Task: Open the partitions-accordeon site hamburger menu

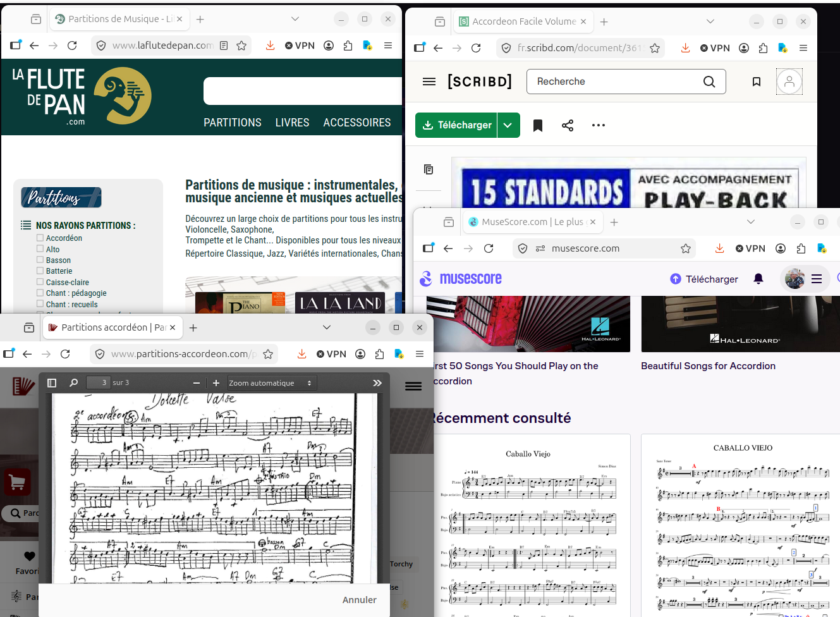Action: (413, 386)
